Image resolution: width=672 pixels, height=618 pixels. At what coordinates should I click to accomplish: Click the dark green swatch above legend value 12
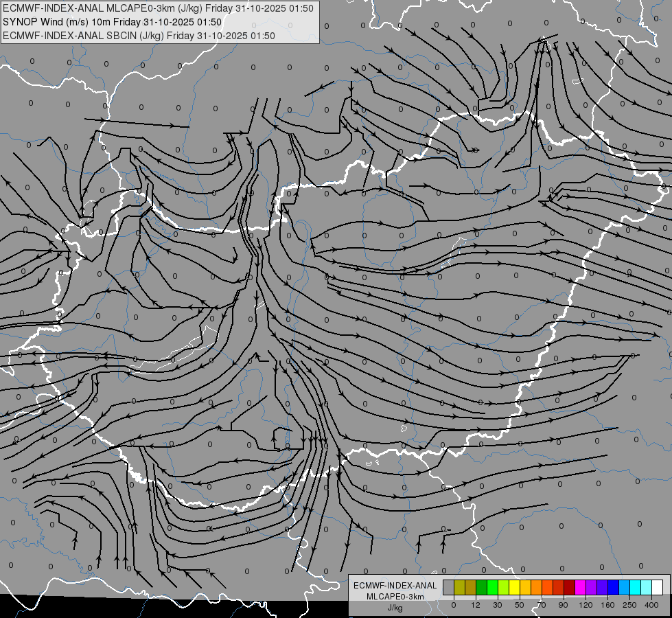click(482, 587)
